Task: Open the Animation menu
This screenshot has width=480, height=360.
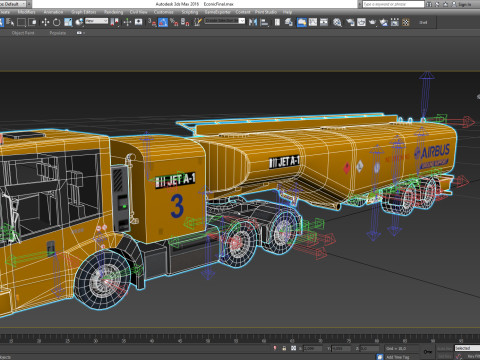Action: coord(53,12)
